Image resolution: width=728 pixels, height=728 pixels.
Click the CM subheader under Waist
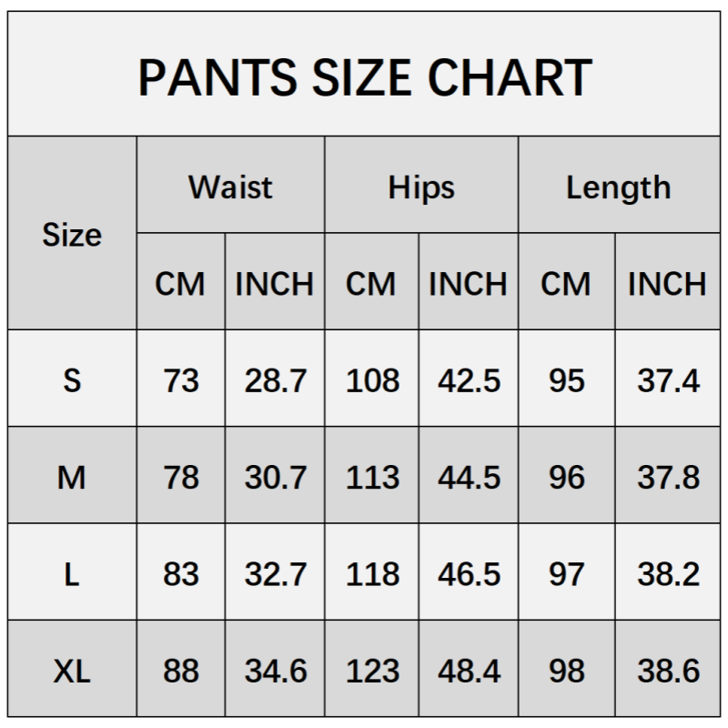(x=180, y=284)
